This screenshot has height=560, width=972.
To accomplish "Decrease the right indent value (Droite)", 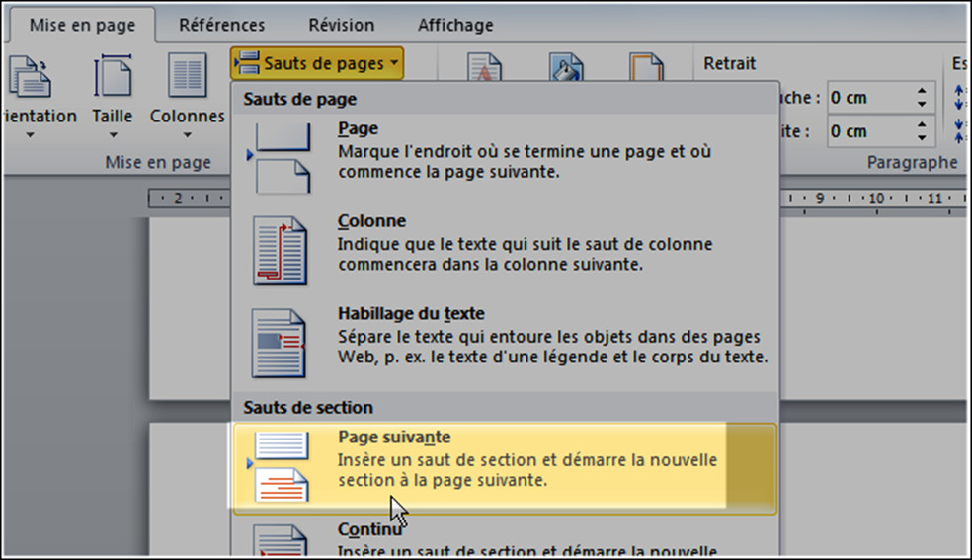I will click(x=922, y=137).
